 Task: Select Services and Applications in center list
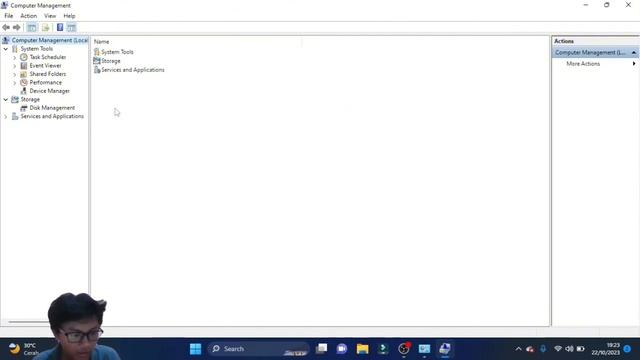point(133,70)
